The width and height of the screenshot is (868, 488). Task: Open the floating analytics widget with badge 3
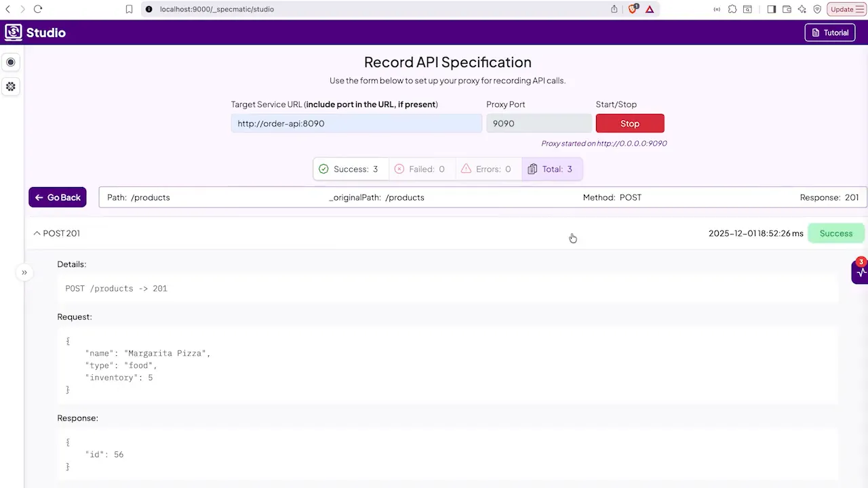860,271
